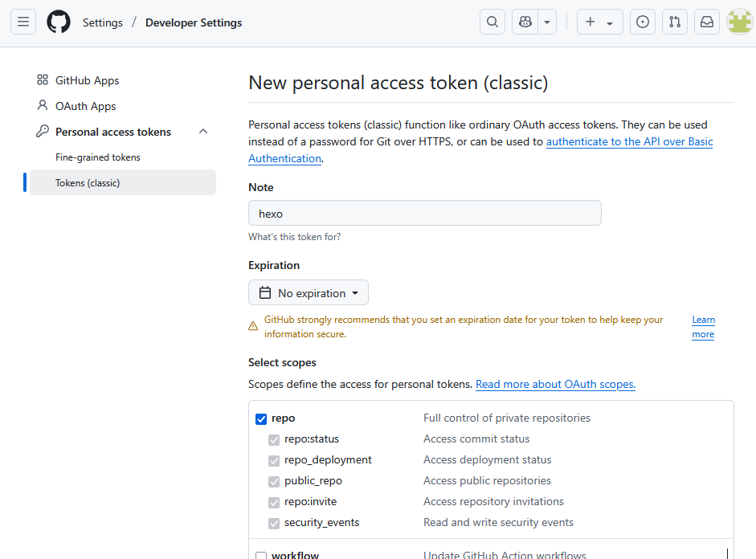Screen dimensions: 756x559
Task: Open the issues icon in header
Action: pos(643,22)
